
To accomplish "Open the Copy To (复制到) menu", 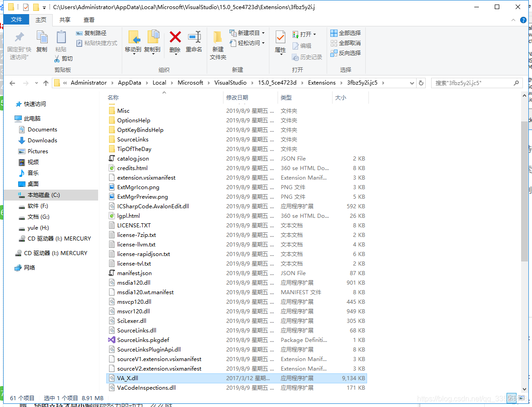I will (x=152, y=42).
